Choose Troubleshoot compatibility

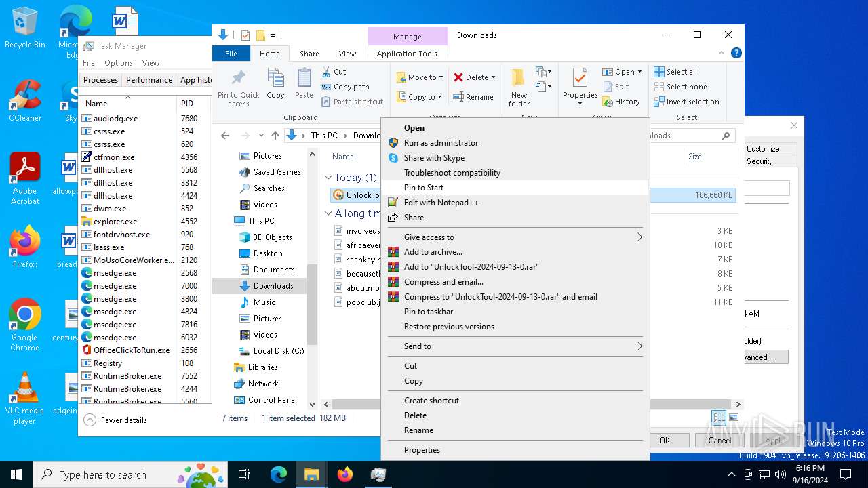click(x=515, y=173)
